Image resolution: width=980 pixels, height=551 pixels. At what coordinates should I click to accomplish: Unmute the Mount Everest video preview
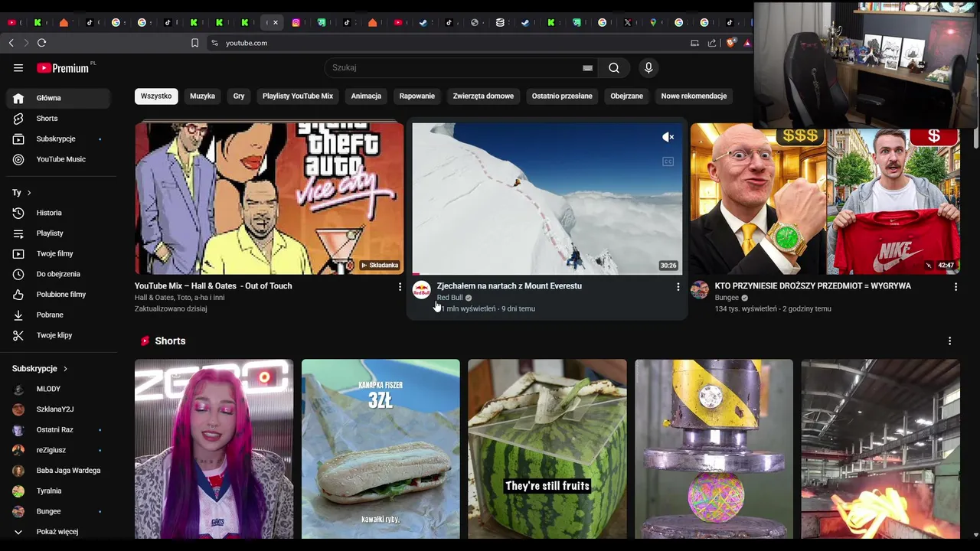[x=668, y=137]
